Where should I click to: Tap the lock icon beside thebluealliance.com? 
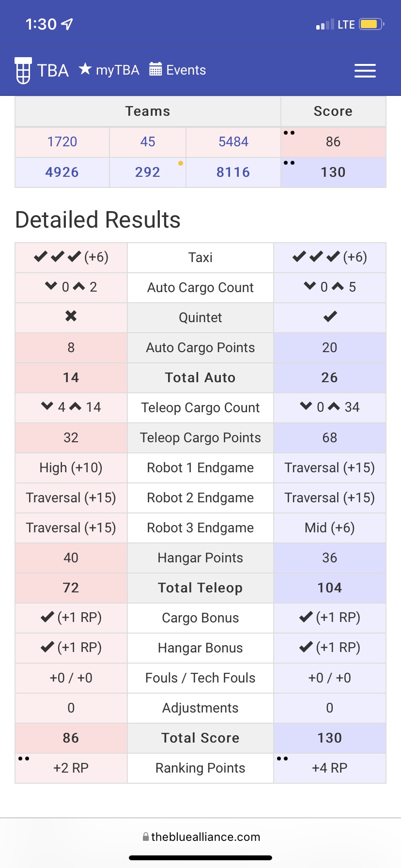(146, 837)
